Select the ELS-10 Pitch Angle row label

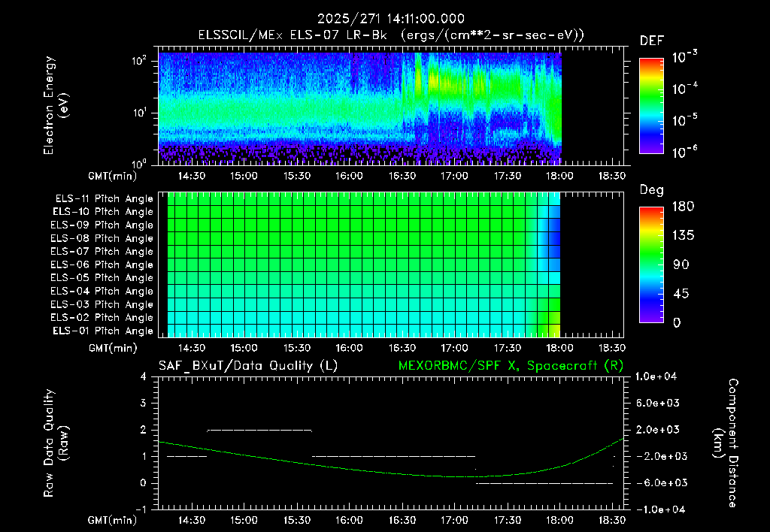click(103, 212)
